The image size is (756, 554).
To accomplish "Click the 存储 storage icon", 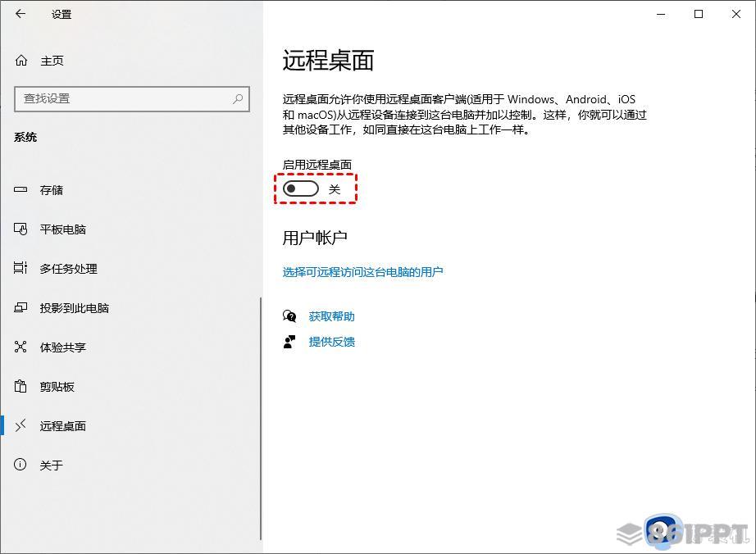I will [20, 190].
